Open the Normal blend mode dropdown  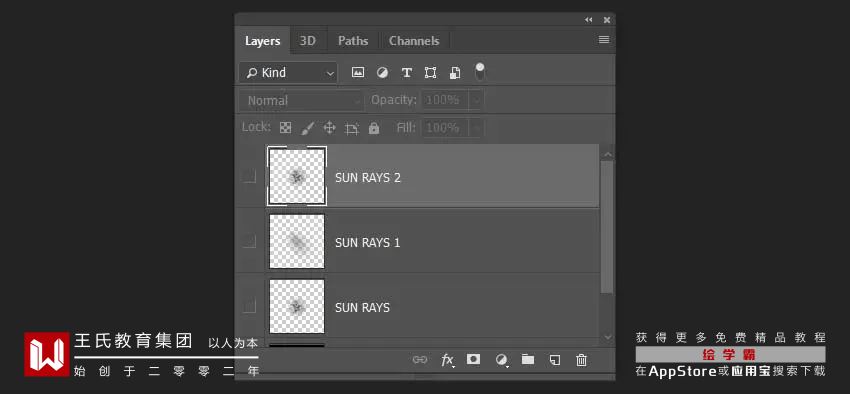[x=301, y=101]
